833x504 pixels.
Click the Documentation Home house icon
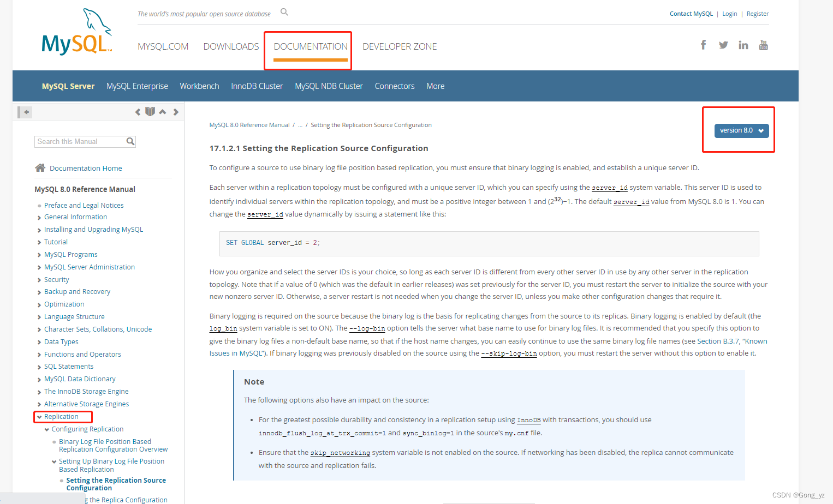40,167
